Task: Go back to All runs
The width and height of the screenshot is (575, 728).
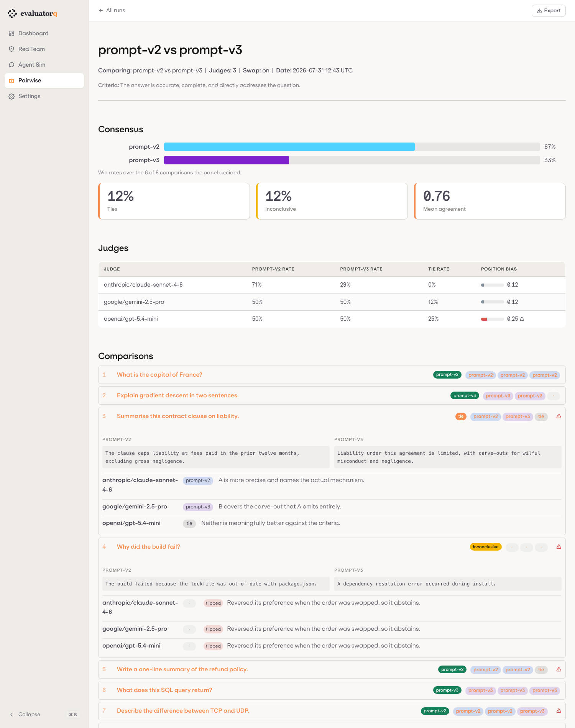Action: point(112,10)
